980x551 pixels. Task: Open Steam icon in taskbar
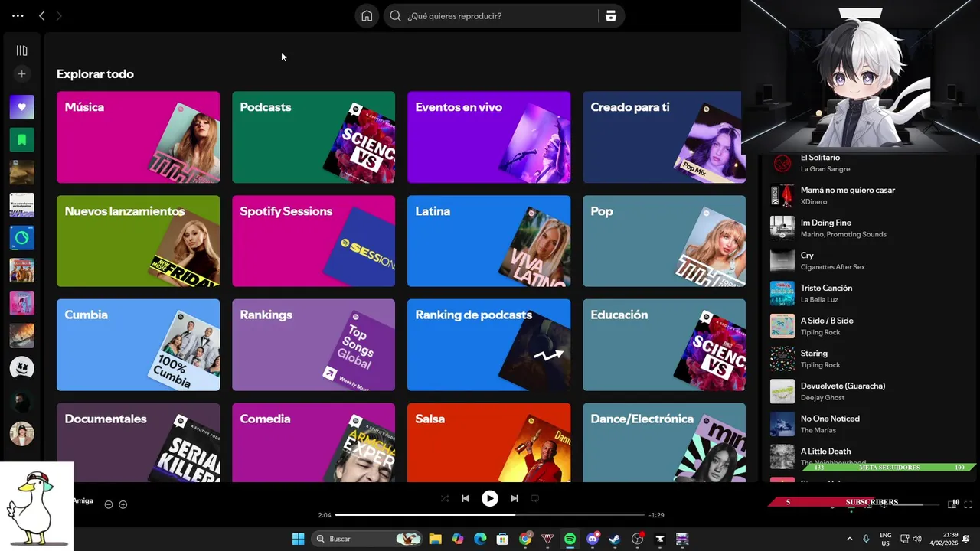(x=614, y=539)
